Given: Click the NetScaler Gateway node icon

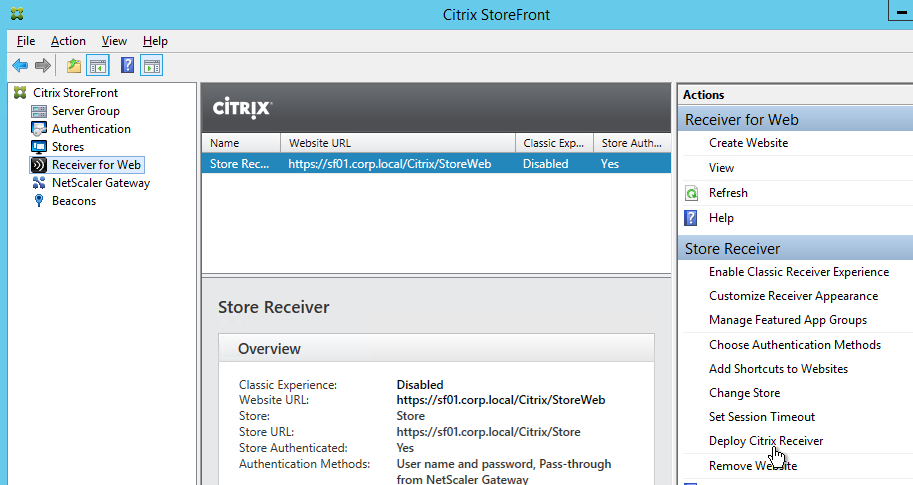Looking at the screenshot, I should pyautogui.click(x=39, y=183).
